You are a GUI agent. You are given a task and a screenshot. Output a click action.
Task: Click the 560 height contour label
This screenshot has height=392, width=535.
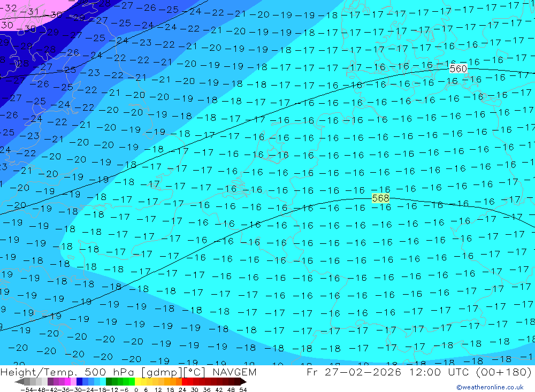point(458,68)
